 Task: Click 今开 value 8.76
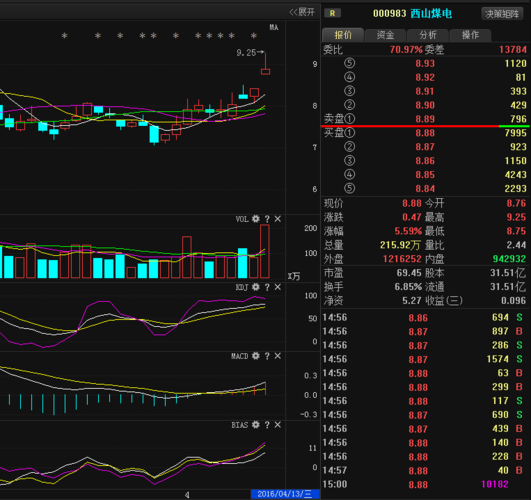click(516, 203)
